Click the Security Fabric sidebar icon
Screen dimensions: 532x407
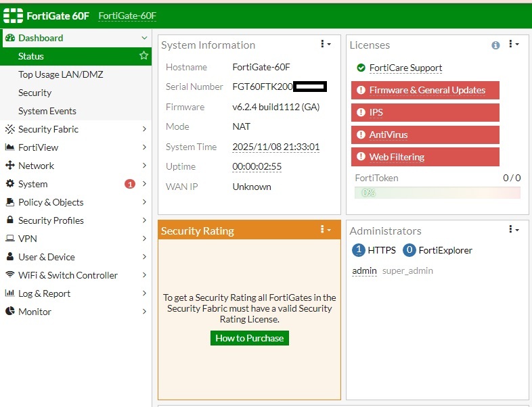[x=10, y=129]
